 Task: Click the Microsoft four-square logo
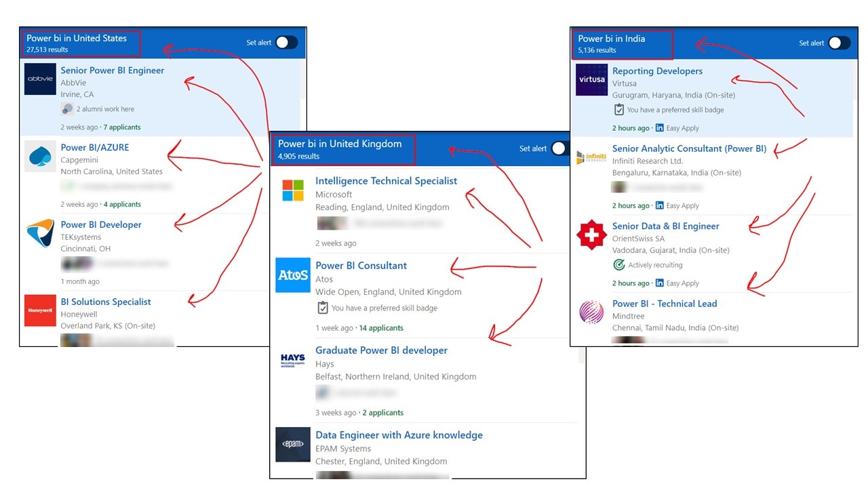coord(293,190)
